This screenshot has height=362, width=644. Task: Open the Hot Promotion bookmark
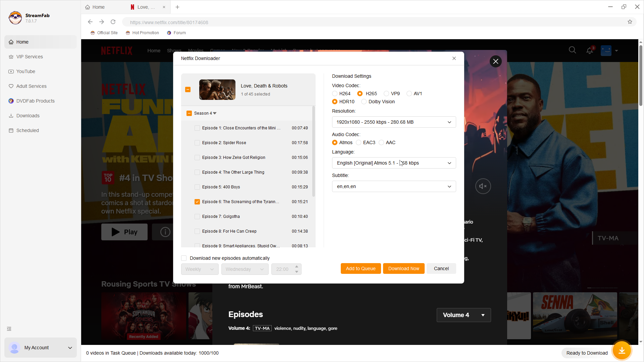coord(142,33)
